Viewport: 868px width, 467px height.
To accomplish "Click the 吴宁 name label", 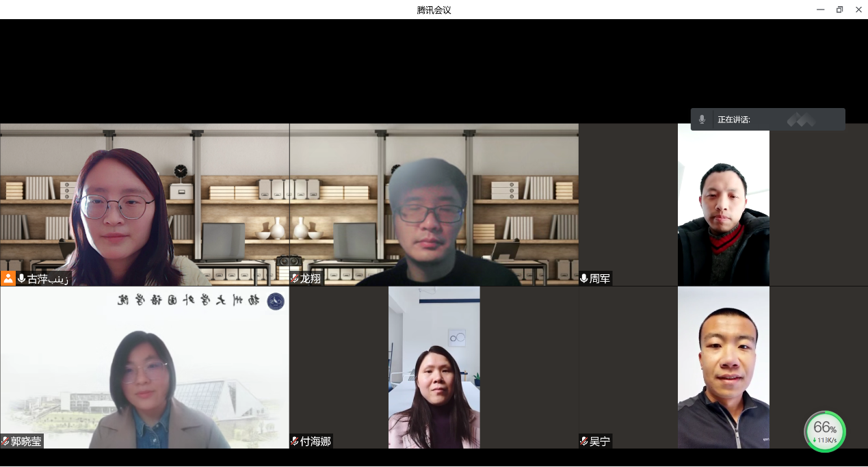I will 600,442.
